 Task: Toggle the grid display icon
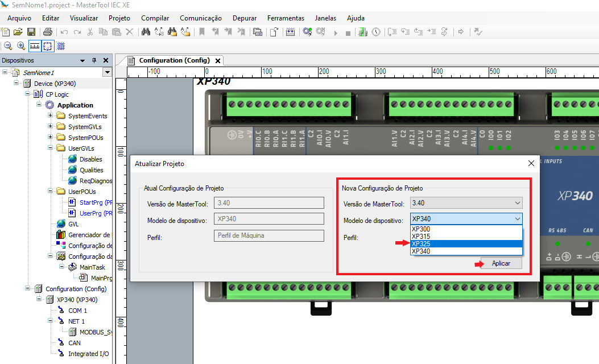pos(61,47)
